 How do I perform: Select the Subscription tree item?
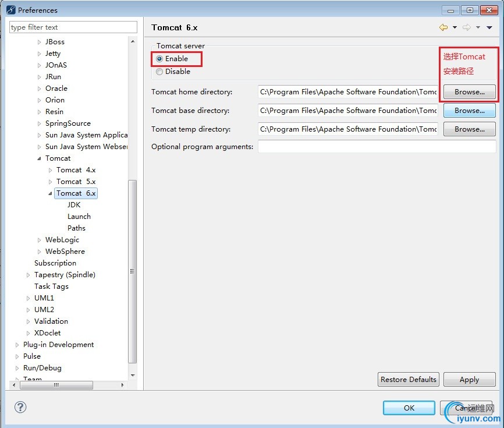[x=55, y=263]
